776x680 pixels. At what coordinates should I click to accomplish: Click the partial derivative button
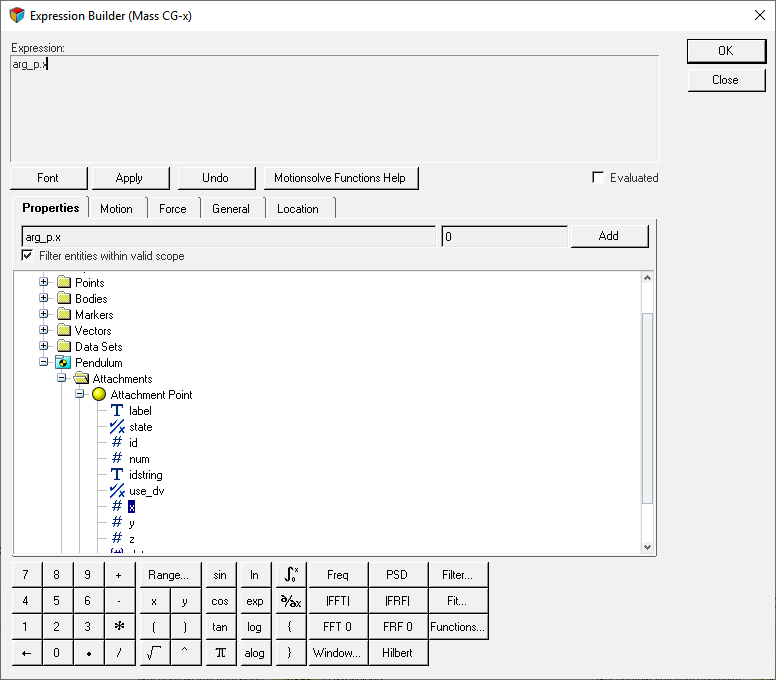pyautogui.click(x=290, y=601)
